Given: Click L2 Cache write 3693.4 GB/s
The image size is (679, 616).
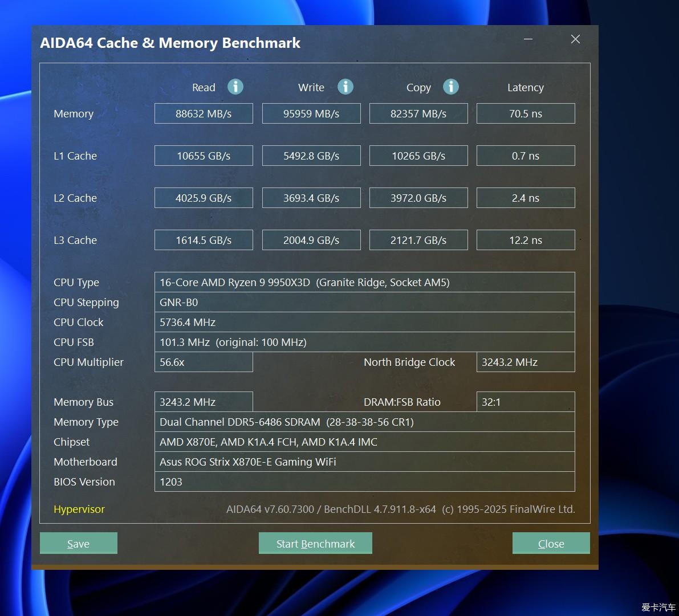Looking at the screenshot, I should point(311,198).
